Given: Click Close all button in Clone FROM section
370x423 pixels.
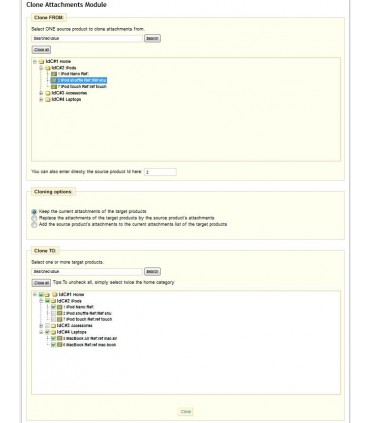Looking at the screenshot, I should pos(41,50).
